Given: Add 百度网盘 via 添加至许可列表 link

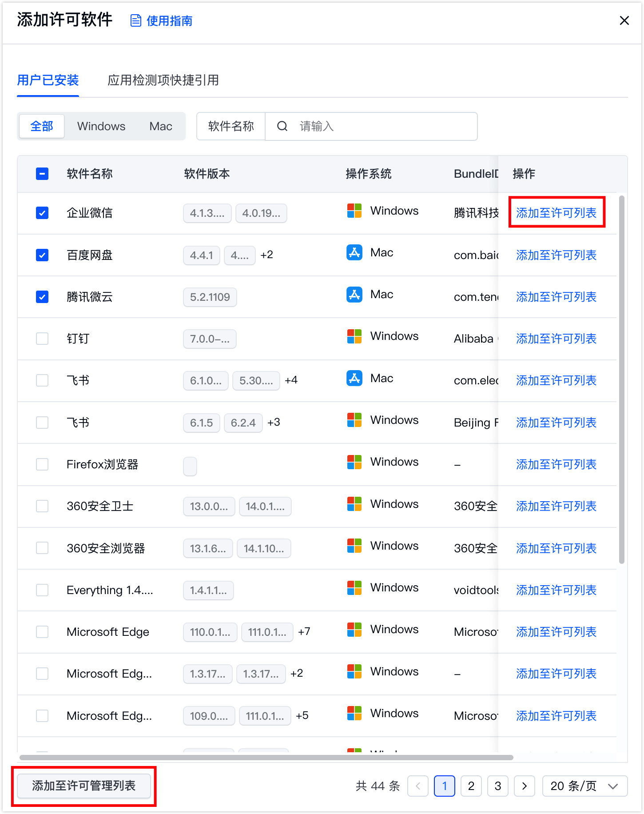Looking at the screenshot, I should click(556, 255).
